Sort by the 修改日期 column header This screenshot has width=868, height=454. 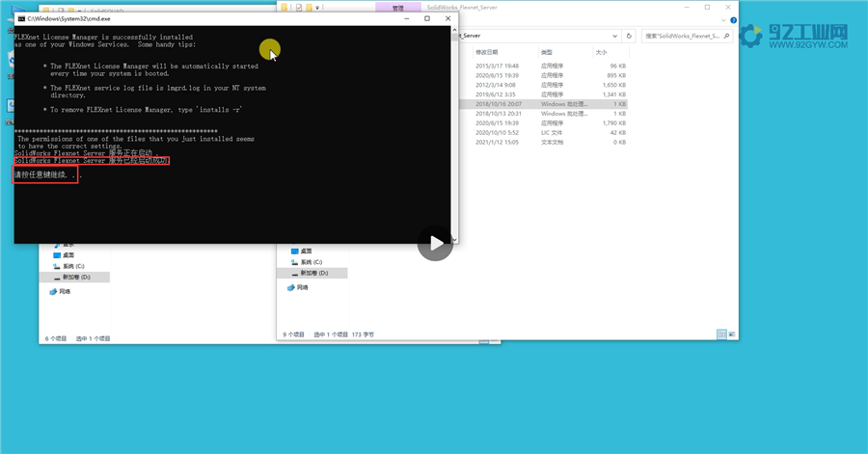487,52
